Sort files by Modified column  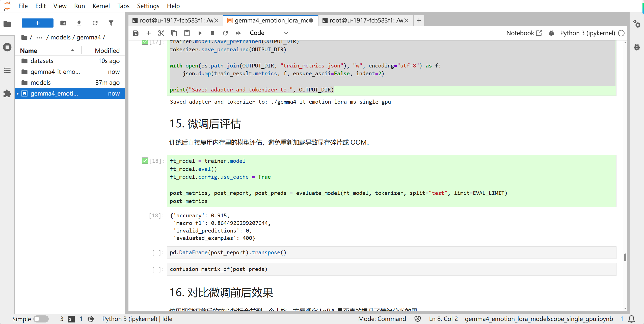click(103, 51)
